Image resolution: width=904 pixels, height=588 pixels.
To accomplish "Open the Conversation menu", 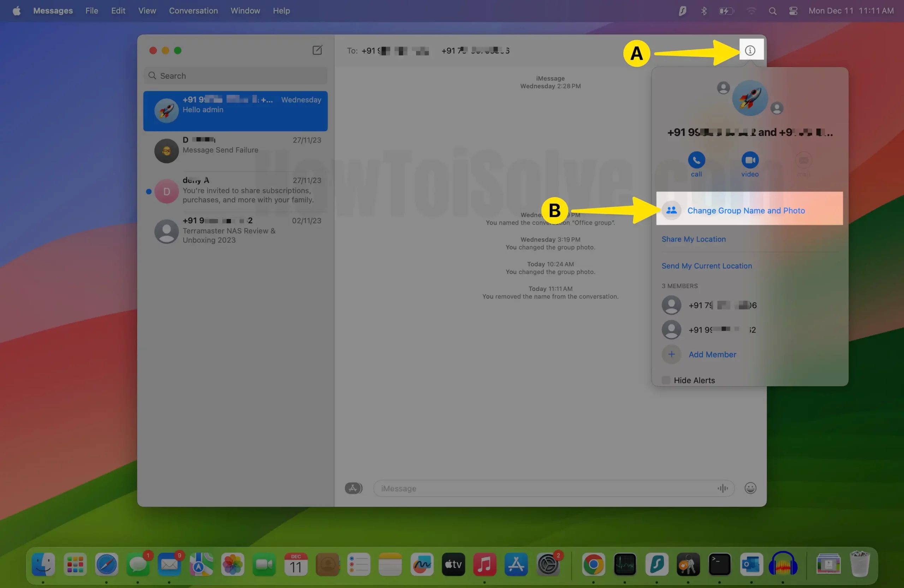I will coord(193,11).
